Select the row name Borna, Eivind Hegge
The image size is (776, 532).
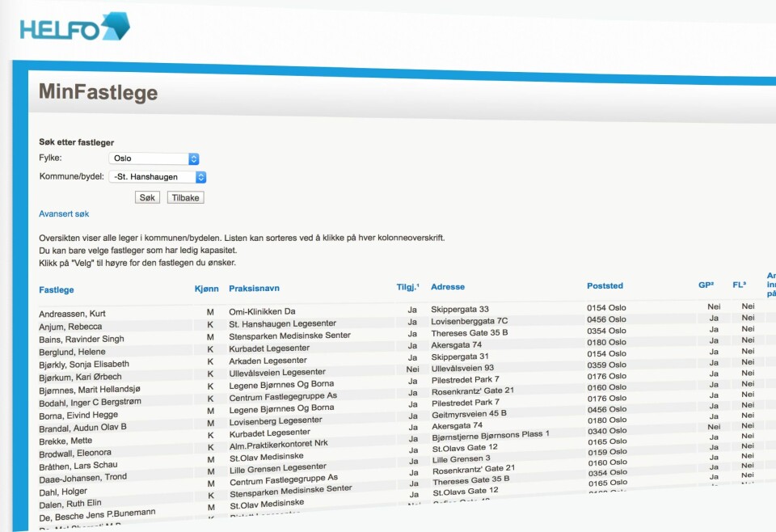78,416
